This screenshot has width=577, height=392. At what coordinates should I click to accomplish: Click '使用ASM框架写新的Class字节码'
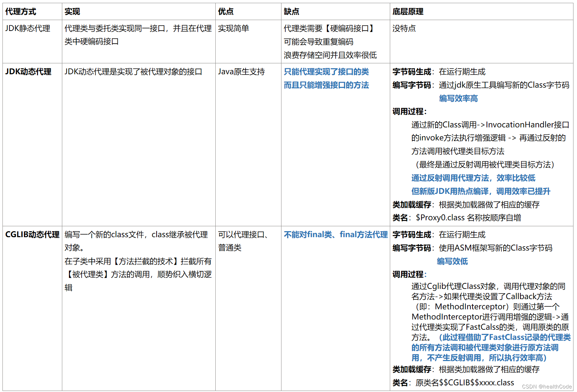(x=495, y=248)
